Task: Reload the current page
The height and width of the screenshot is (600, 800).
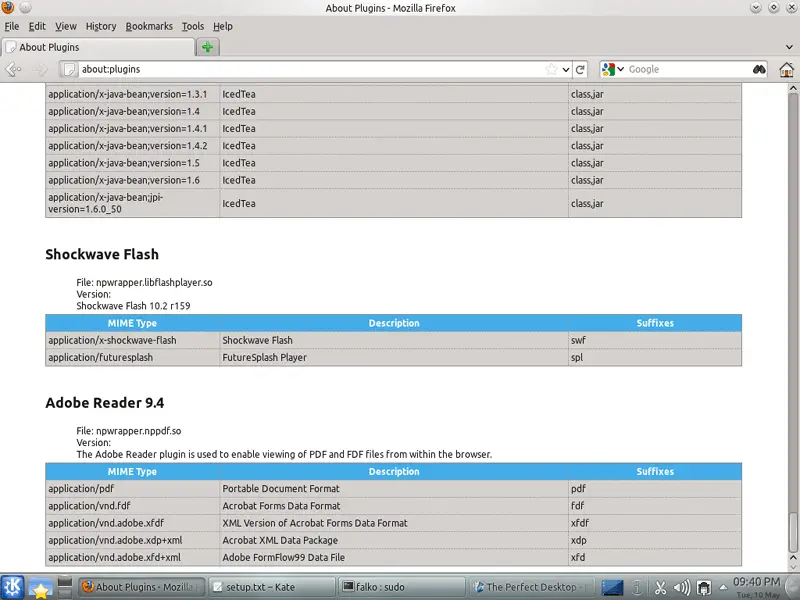Action: coord(580,69)
